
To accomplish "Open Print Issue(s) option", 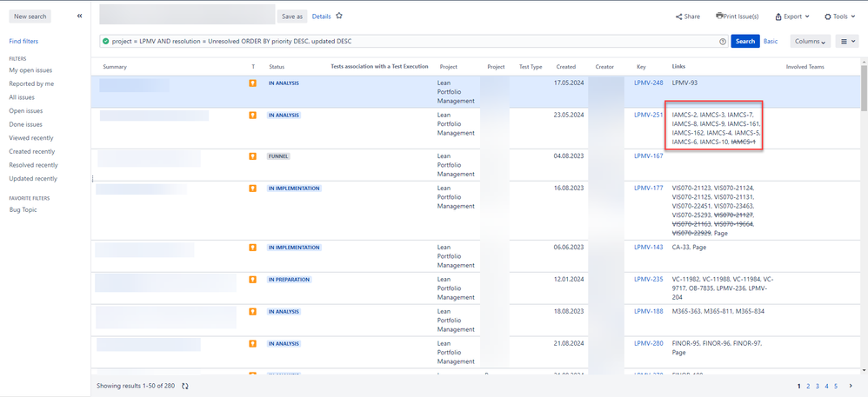I will pyautogui.click(x=737, y=17).
